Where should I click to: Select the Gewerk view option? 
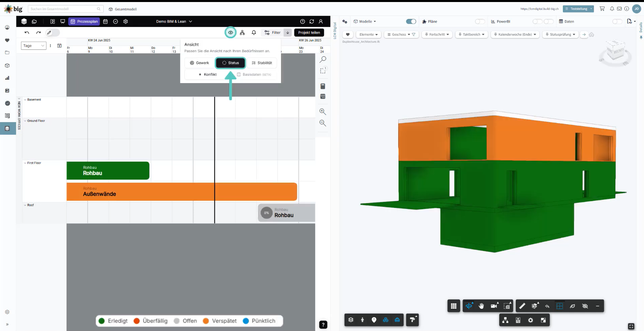click(x=199, y=63)
